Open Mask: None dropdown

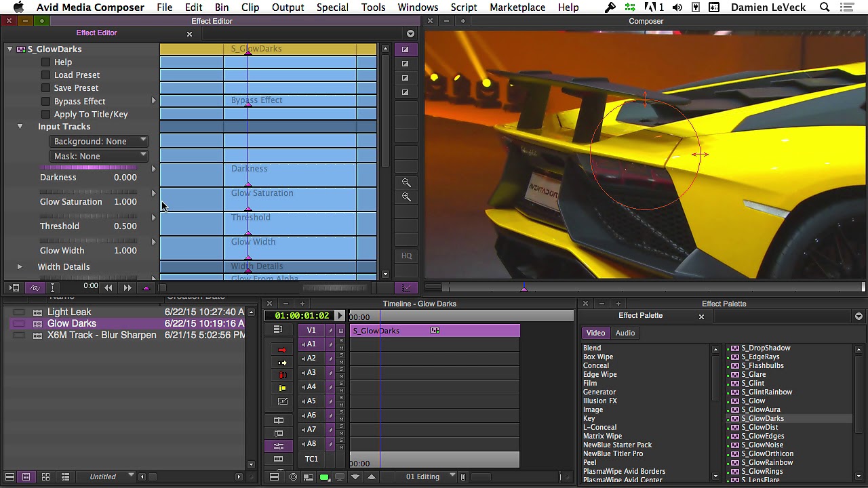[99, 156]
